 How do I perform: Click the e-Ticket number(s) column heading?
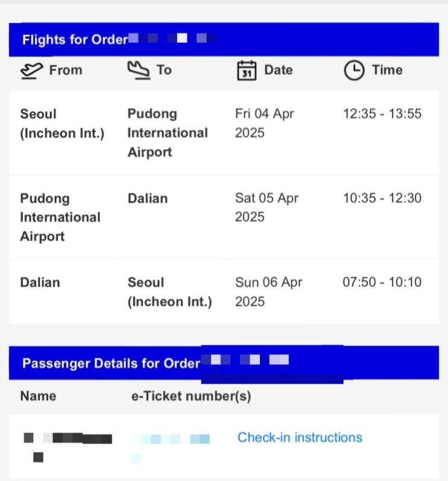pos(191,396)
